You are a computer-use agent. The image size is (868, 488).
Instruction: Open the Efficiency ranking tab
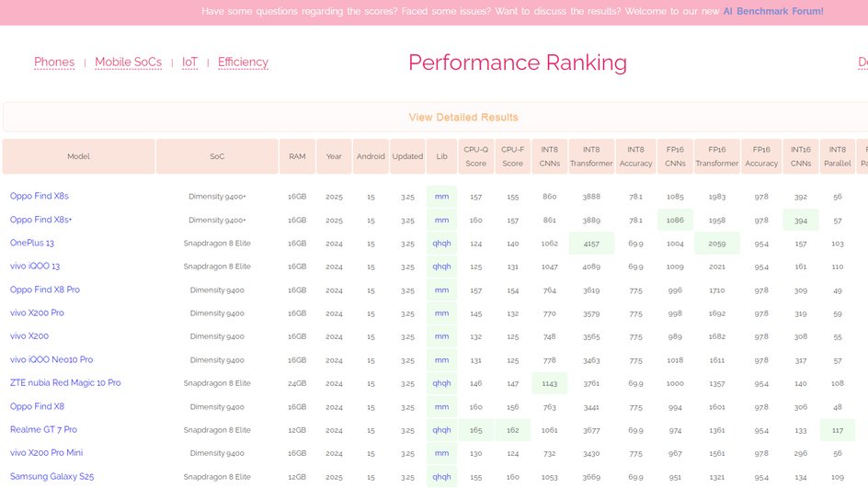coord(243,62)
